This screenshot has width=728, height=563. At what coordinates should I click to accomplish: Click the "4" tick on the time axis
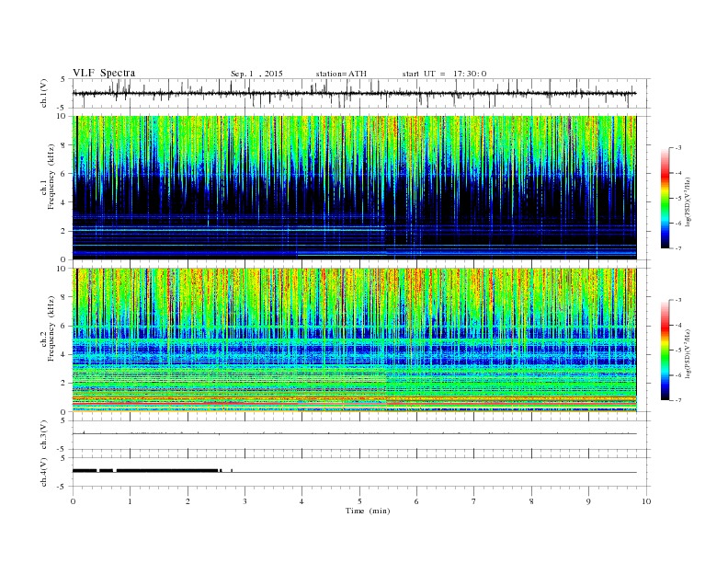tap(302, 501)
